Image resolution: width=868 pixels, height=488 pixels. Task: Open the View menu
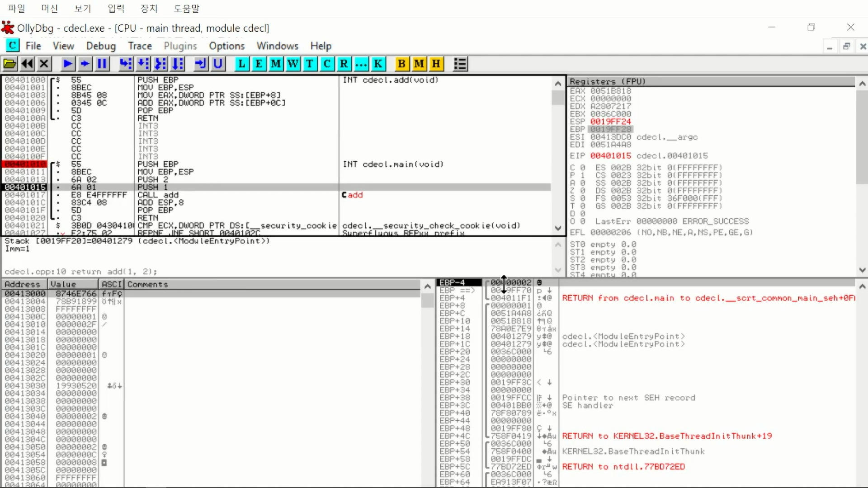click(x=63, y=46)
